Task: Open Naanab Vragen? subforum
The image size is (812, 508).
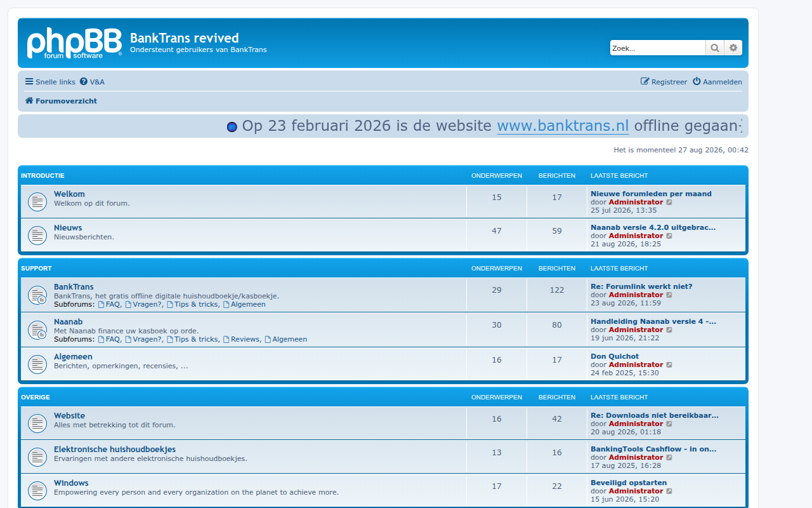Action: pos(143,339)
